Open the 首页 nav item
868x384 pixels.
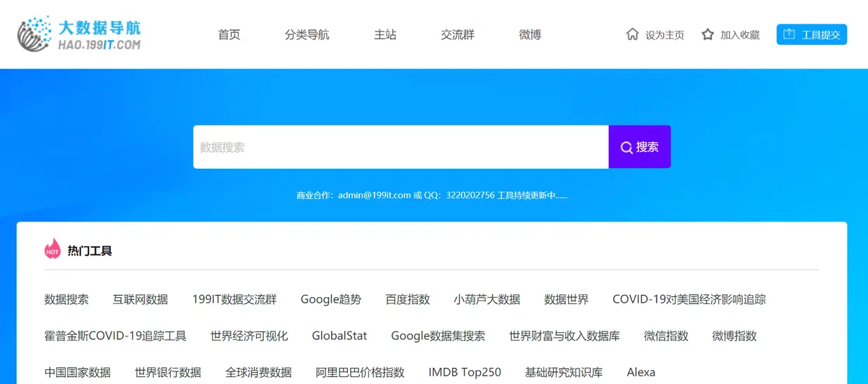[x=229, y=34]
